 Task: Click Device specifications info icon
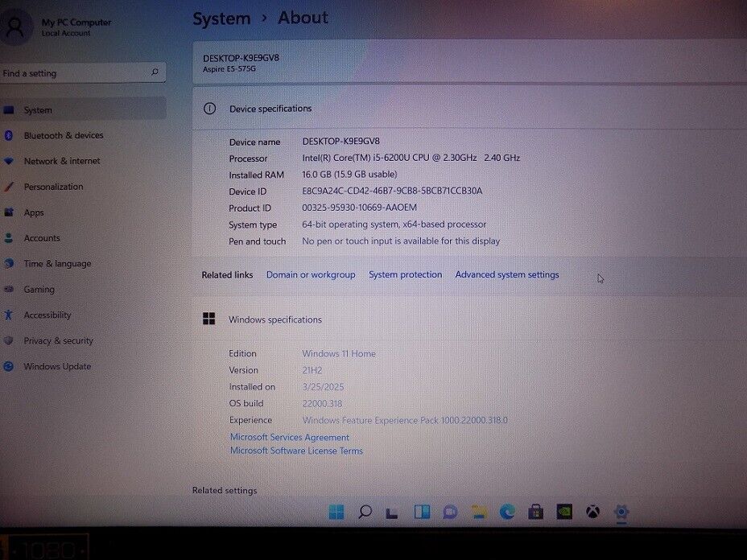(x=209, y=109)
